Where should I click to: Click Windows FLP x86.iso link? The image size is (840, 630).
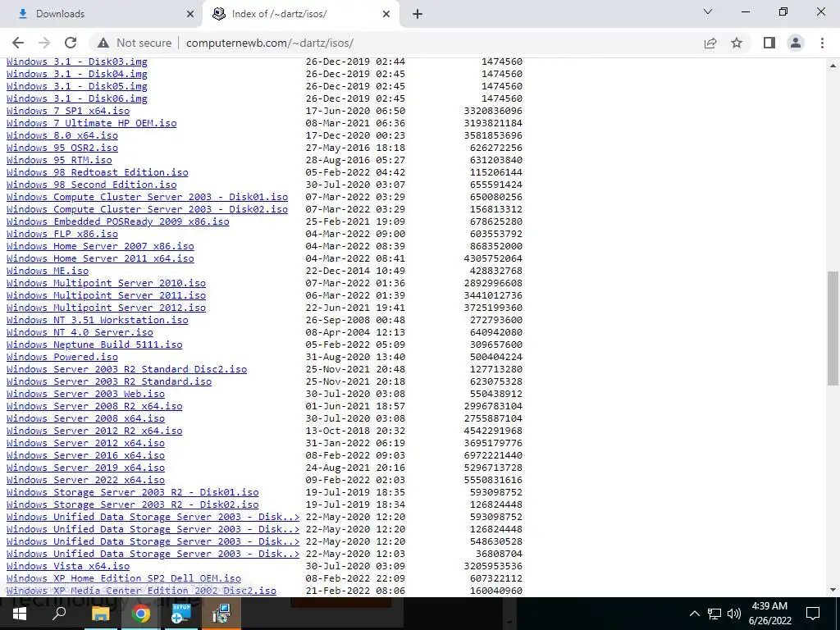62,234
